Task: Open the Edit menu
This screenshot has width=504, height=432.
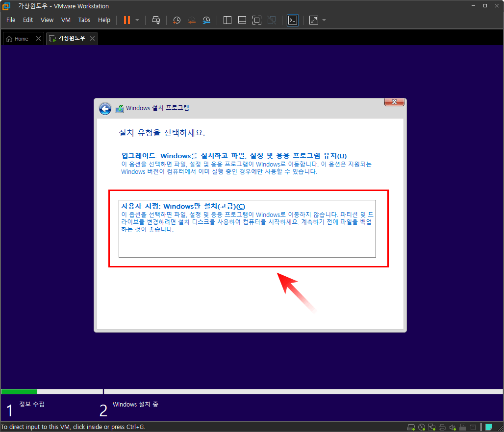Action: tap(28, 20)
